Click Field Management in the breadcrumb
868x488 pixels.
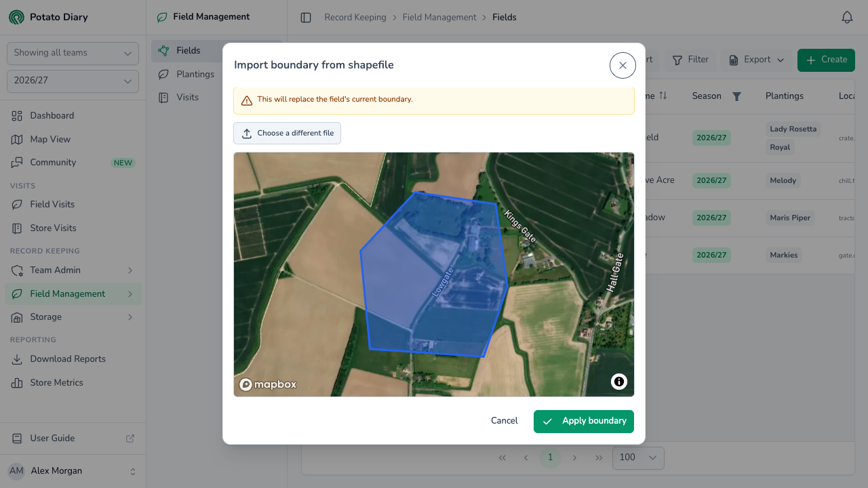(x=439, y=18)
